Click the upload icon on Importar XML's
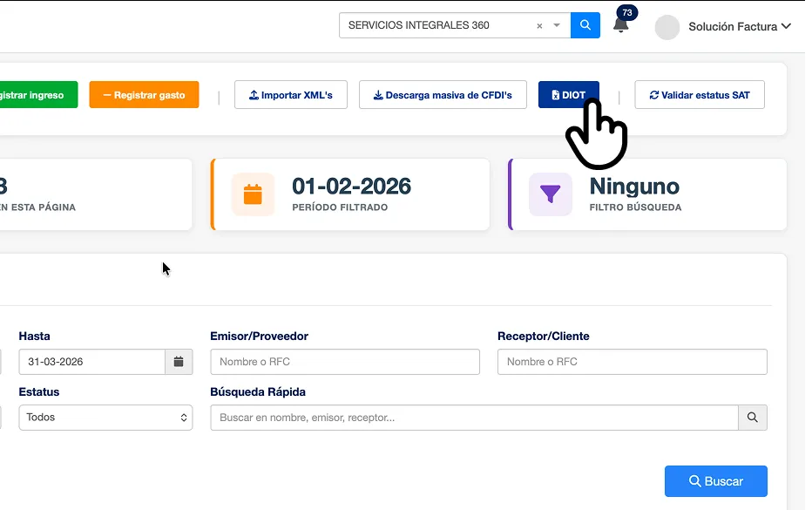 tap(254, 94)
